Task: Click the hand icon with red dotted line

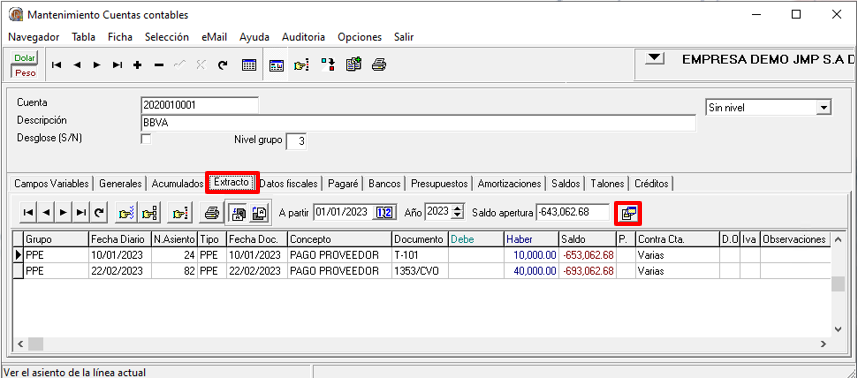Action: [179, 213]
